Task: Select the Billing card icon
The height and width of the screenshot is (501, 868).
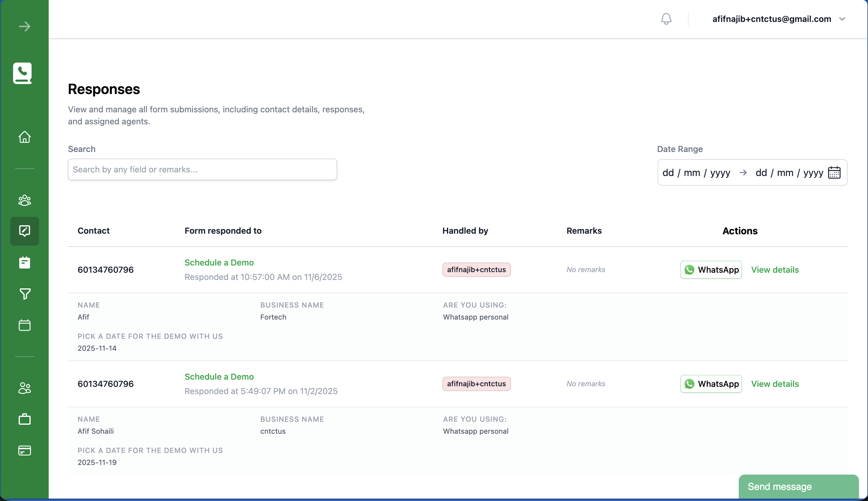Action: click(24, 451)
